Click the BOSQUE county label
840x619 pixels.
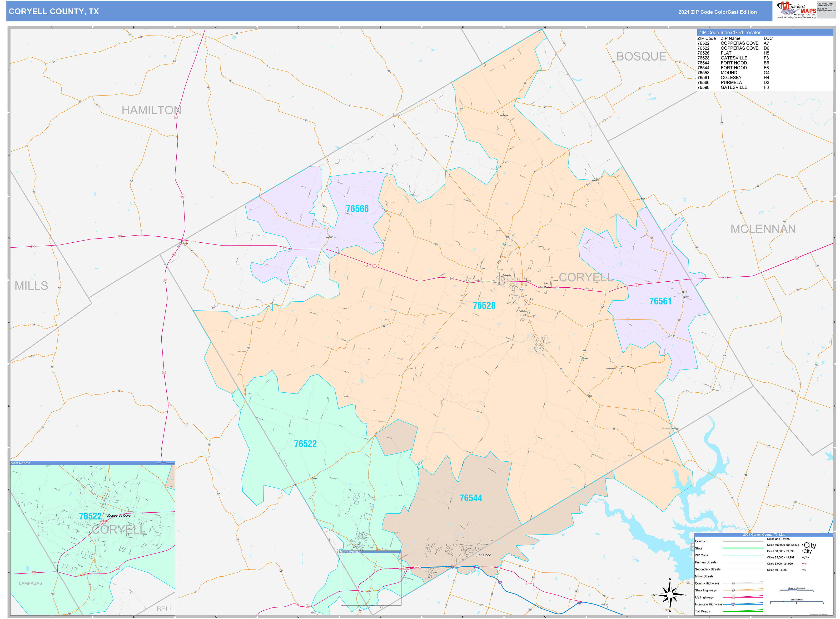point(641,57)
